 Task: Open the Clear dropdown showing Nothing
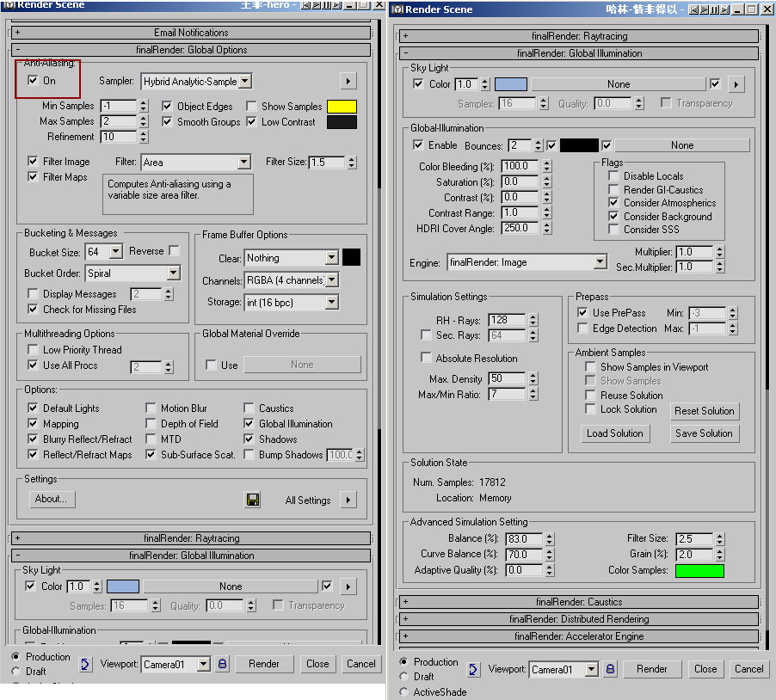coord(332,257)
